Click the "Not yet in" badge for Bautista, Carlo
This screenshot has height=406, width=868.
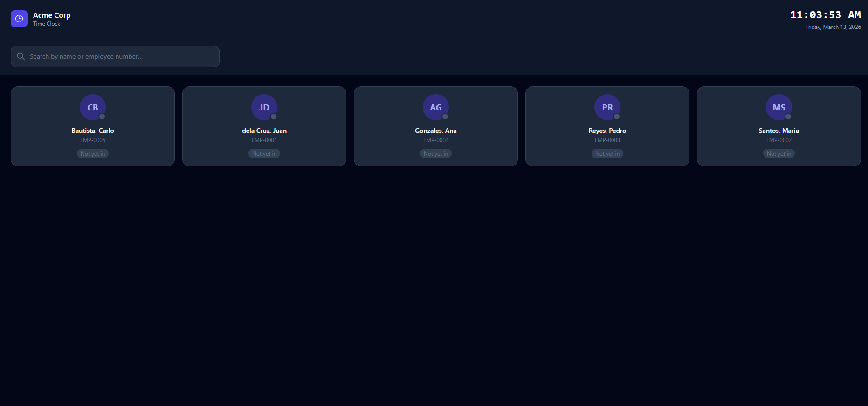point(93,154)
